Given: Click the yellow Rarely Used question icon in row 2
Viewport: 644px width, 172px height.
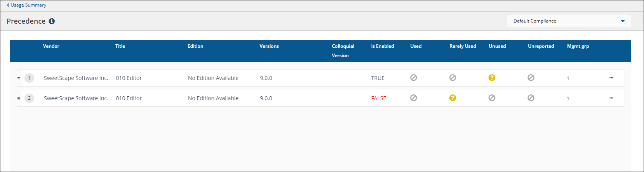Looking at the screenshot, I should point(453,98).
